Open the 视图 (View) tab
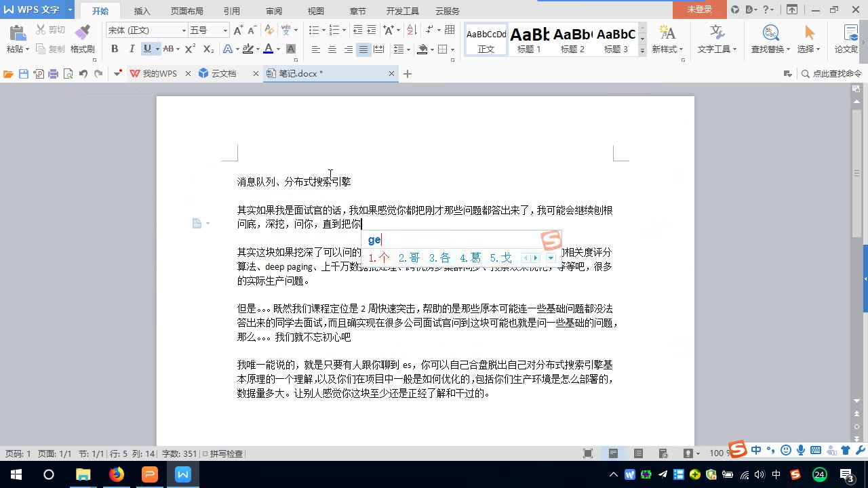 [316, 11]
